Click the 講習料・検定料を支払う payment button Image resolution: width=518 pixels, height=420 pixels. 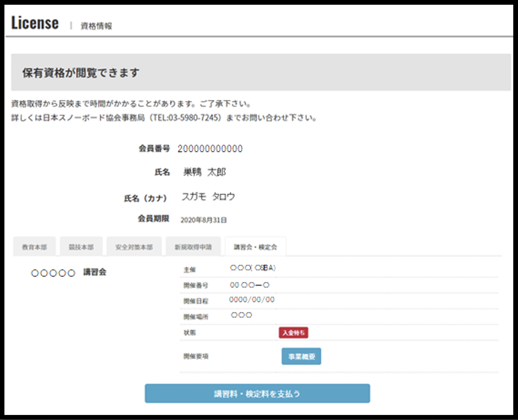click(257, 394)
